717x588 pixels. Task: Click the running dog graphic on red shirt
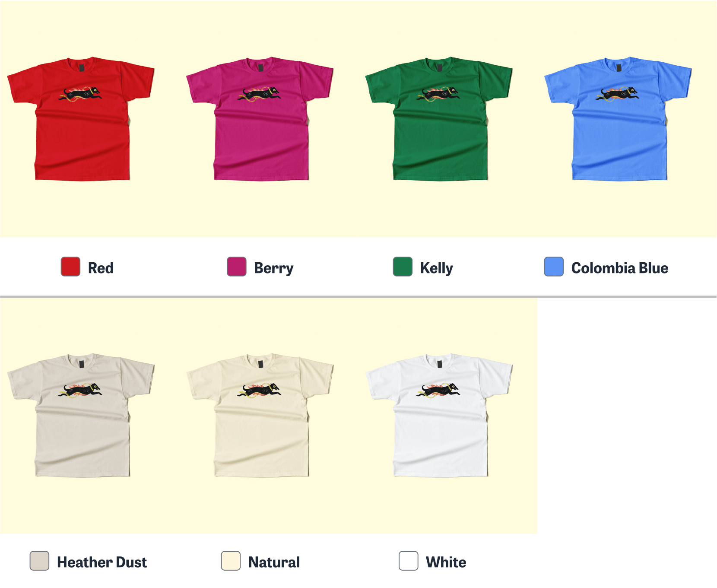click(x=80, y=94)
